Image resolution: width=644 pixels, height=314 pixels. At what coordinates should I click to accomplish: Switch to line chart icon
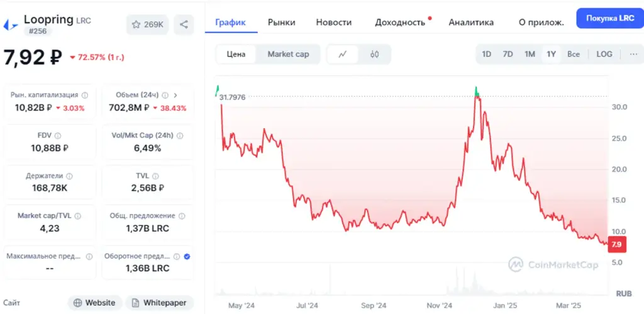pyautogui.click(x=343, y=54)
